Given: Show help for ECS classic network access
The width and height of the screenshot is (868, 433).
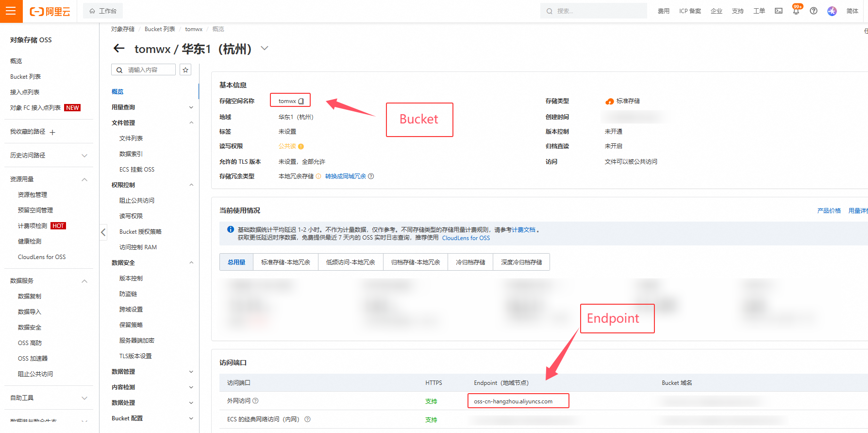Looking at the screenshot, I should pos(307,419).
